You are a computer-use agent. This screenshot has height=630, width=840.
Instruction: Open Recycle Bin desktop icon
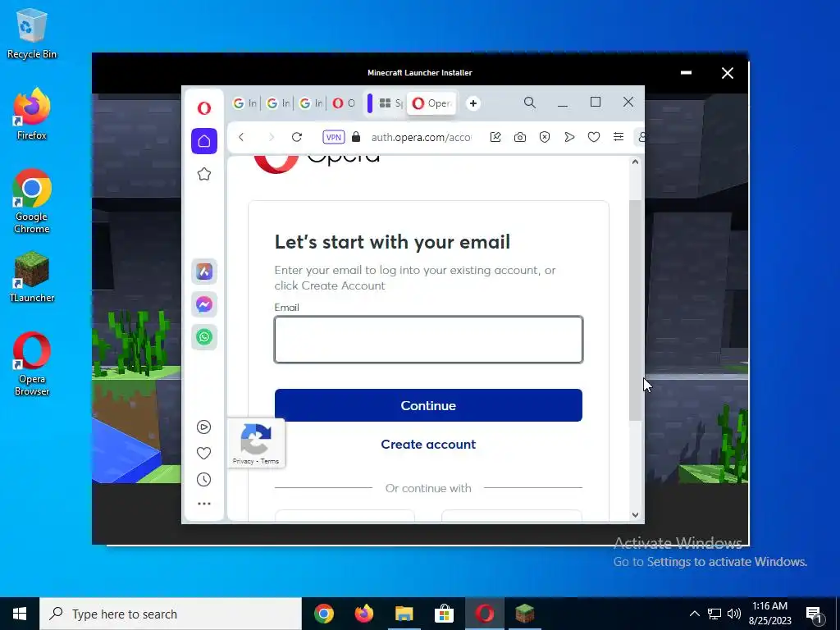[x=32, y=34]
